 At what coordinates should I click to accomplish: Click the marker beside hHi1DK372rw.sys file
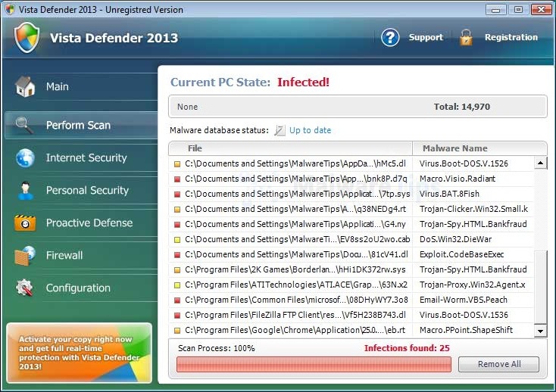tap(177, 270)
